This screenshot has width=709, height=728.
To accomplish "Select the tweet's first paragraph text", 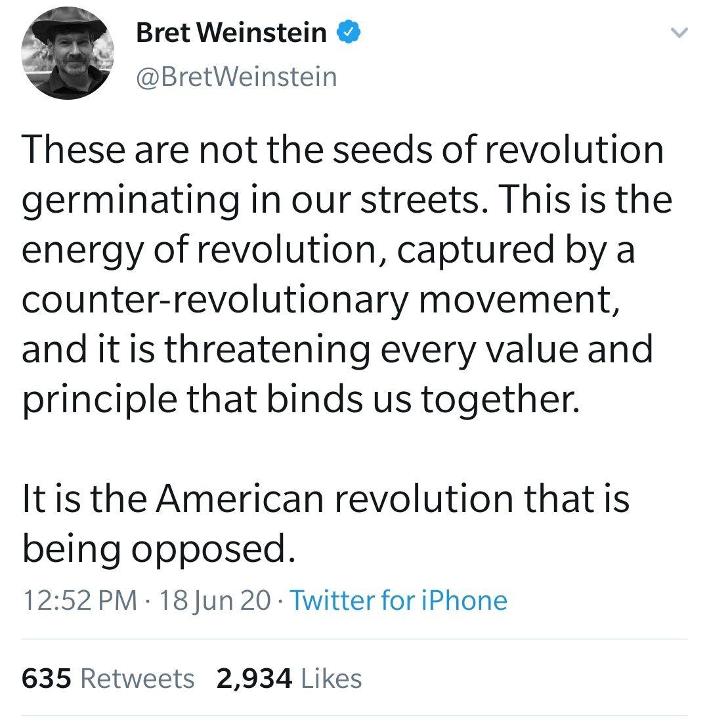I will (x=347, y=274).
